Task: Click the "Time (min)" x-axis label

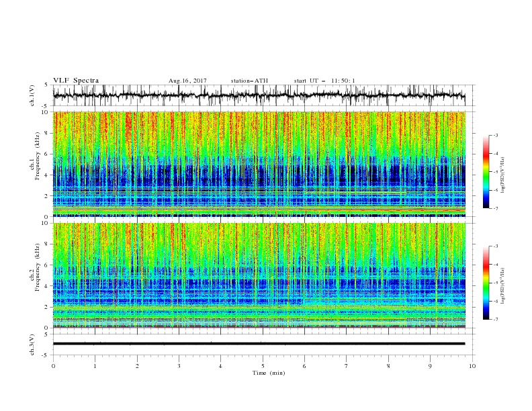Action: point(269,373)
